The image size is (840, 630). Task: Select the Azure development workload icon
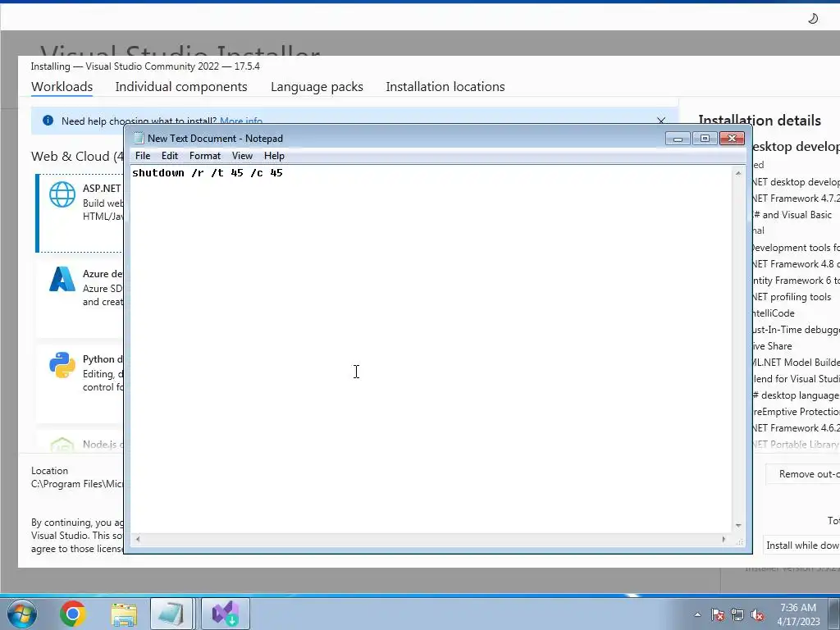(x=62, y=279)
